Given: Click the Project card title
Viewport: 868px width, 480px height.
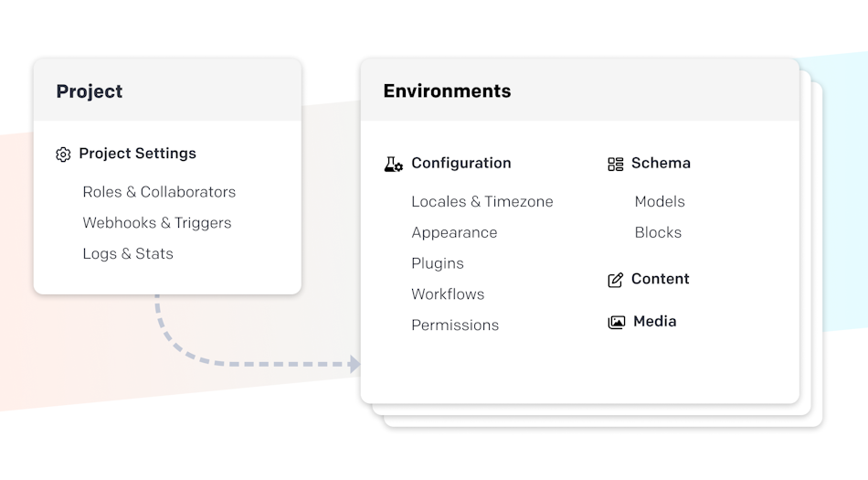Looking at the screenshot, I should click(90, 91).
